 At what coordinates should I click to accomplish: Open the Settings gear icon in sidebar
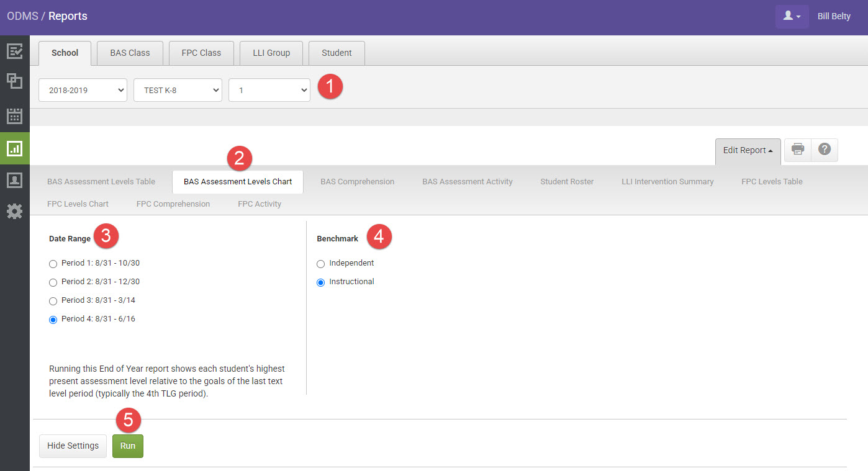tap(14, 211)
